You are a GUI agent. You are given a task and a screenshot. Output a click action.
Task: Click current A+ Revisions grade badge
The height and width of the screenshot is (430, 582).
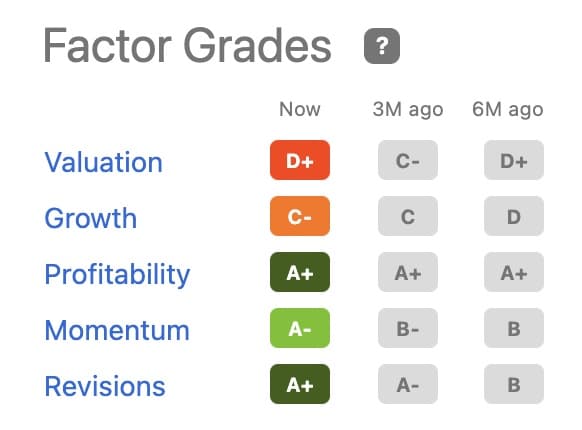300,384
